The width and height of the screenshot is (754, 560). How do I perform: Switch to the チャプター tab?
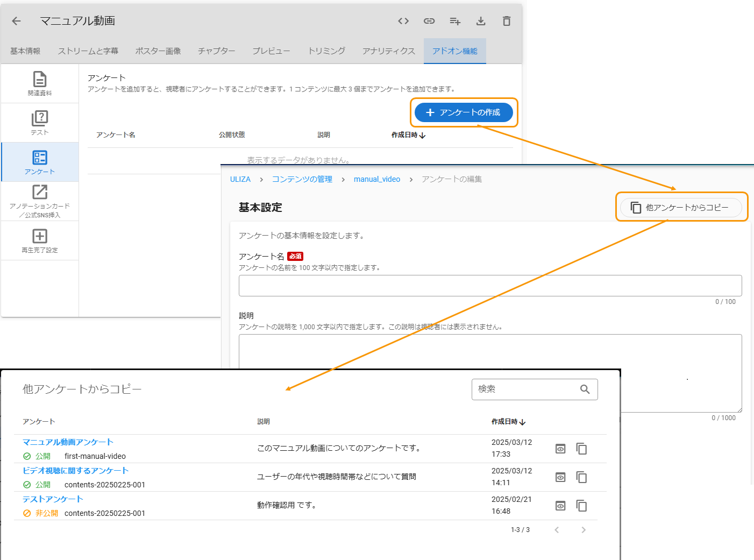216,51
